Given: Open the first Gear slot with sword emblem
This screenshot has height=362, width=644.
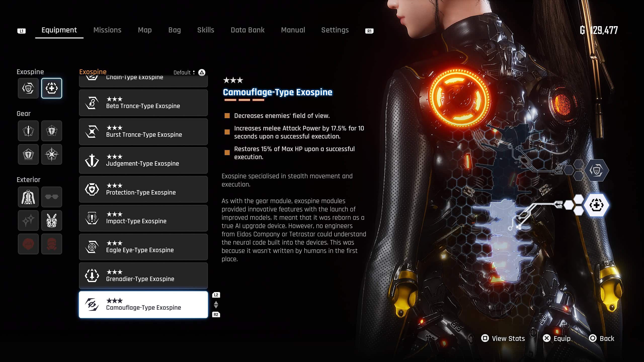Looking at the screenshot, I should (x=28, y=131).
